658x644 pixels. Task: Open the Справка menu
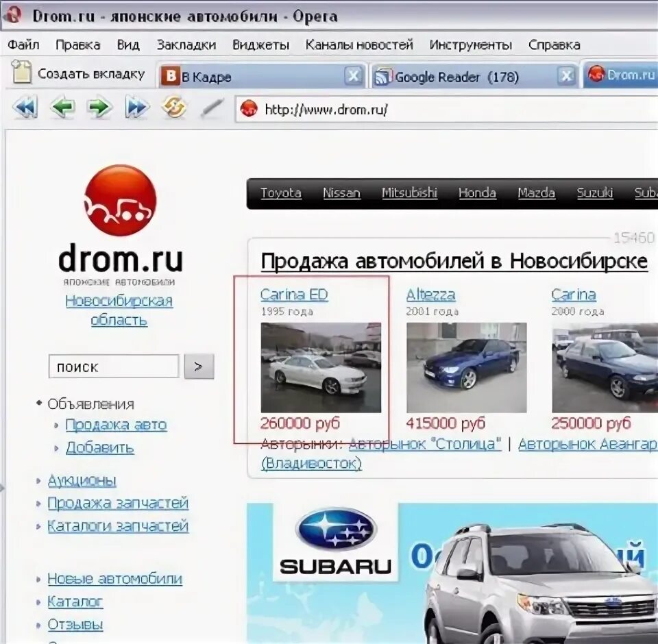tap(554, 45)
